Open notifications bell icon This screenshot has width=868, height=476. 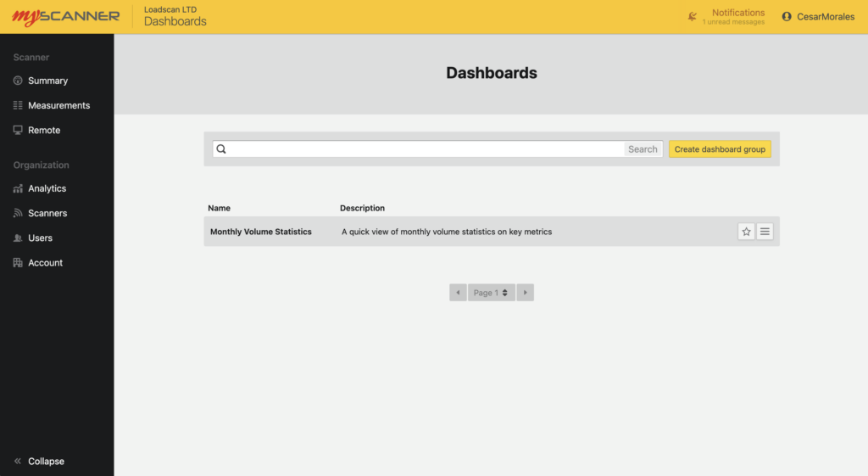[692, 17]
